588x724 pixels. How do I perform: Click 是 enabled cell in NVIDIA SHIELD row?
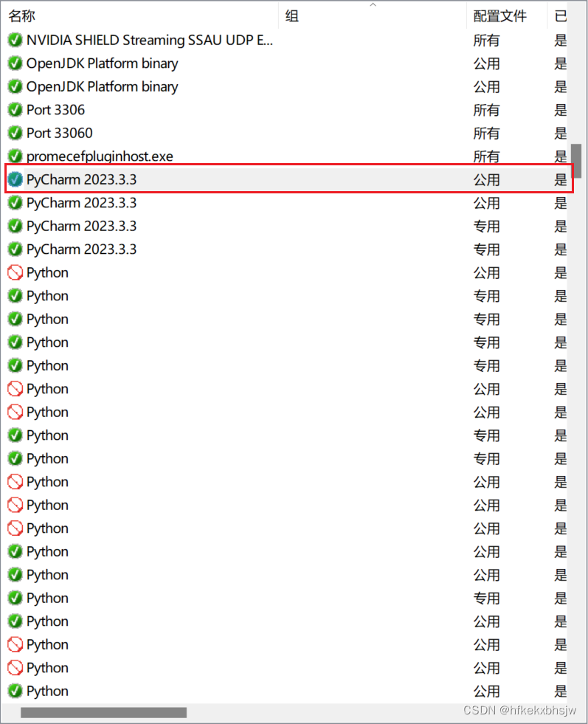click(x=560, y=40)
